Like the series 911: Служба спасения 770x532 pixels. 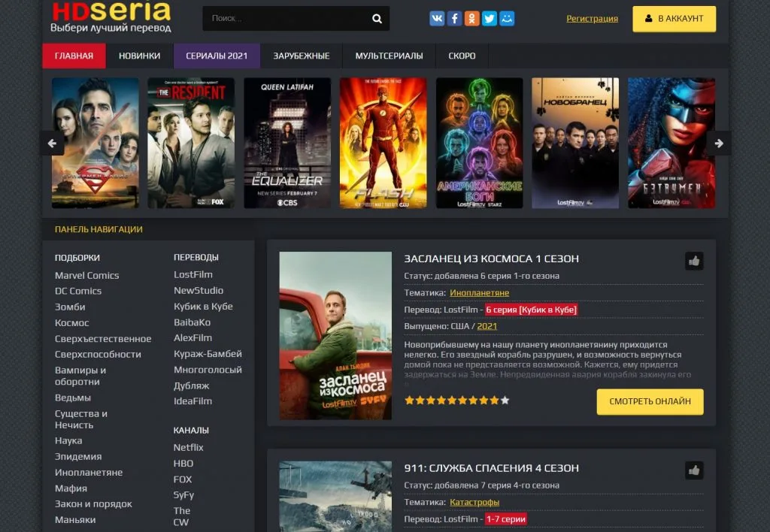pos(693,469)
